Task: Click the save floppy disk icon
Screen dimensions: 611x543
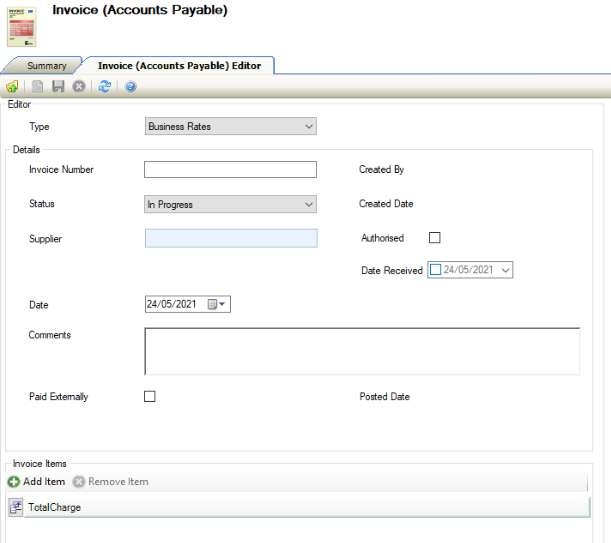Action: point(58,87)
